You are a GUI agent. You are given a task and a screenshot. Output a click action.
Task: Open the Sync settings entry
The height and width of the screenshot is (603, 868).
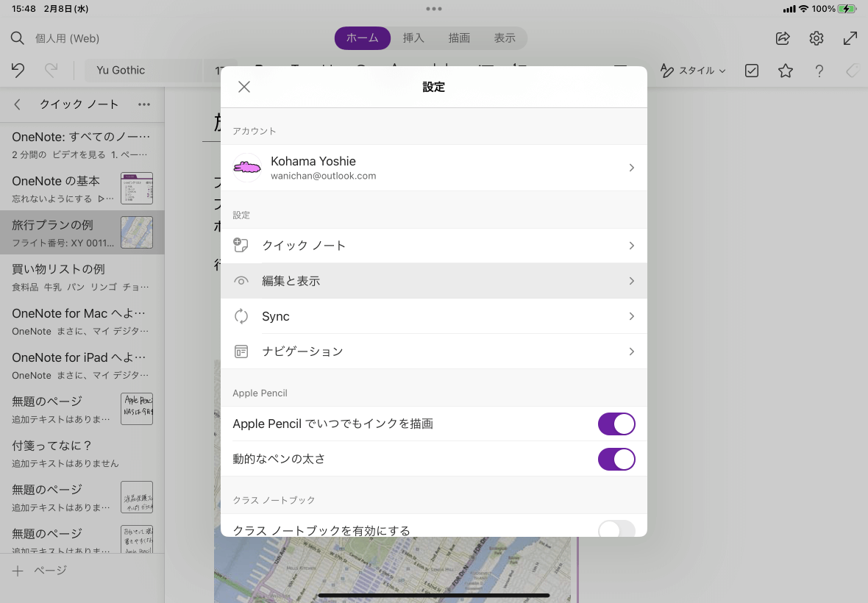click(x=433, y=316)
